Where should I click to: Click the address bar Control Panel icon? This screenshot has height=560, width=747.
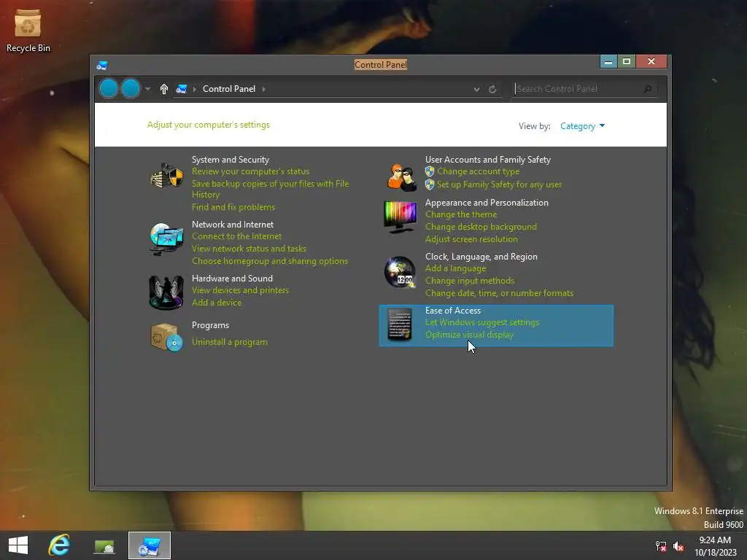click(x=181, y=89)
